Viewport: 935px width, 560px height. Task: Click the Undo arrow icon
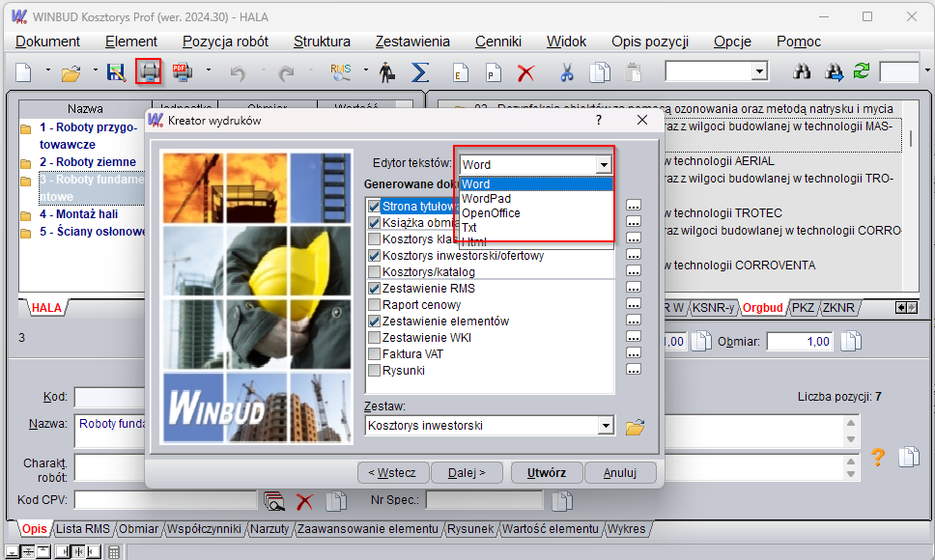[238, 72]
